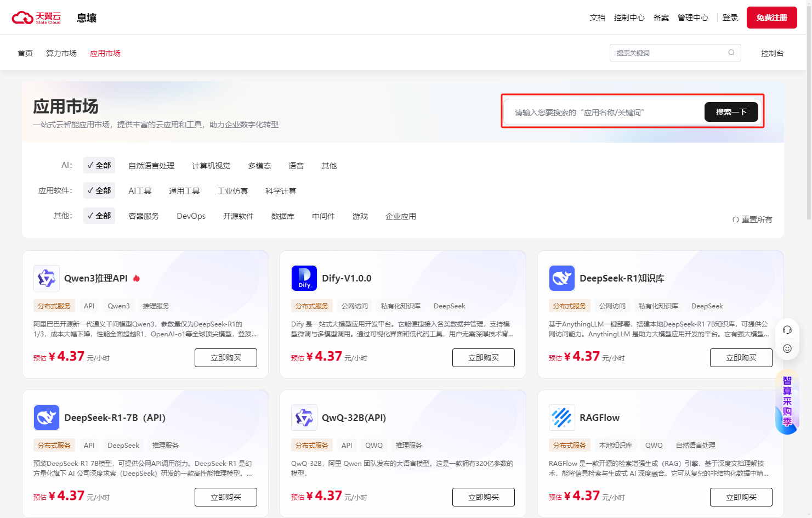Screen dimensions: 812x518
Task: Click 立即购买 for DeepSeek-R1-7B (API)
Action: click(x=226, y=497)
